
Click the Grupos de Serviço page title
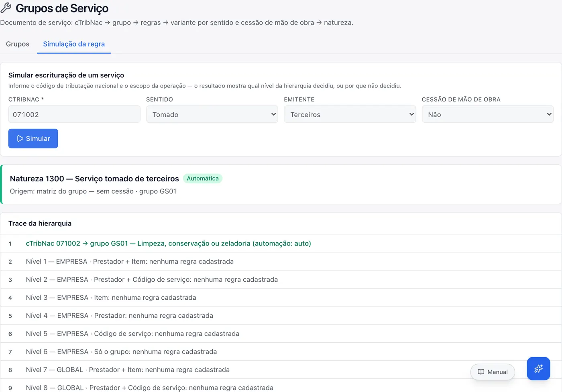[x=62, y=8]
